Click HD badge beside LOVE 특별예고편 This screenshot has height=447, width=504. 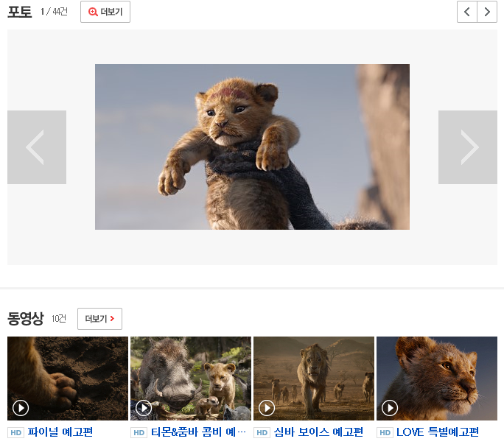[x=385, y=432]
